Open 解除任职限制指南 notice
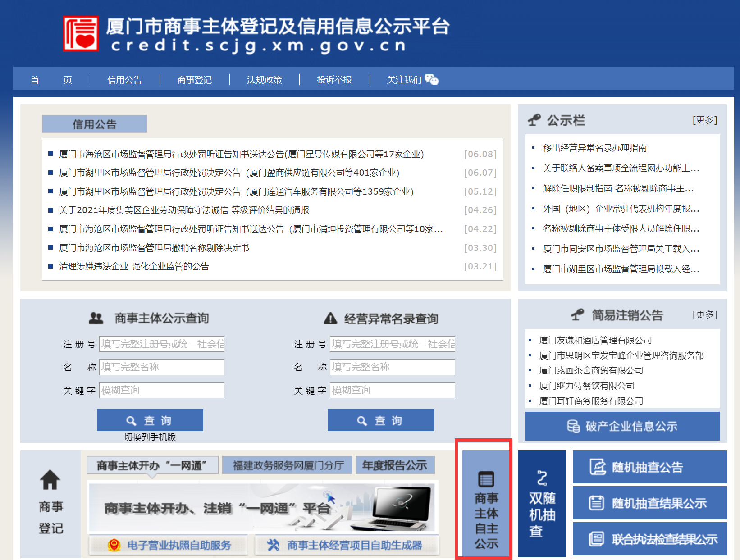740x560 pixels. [618, 188]
